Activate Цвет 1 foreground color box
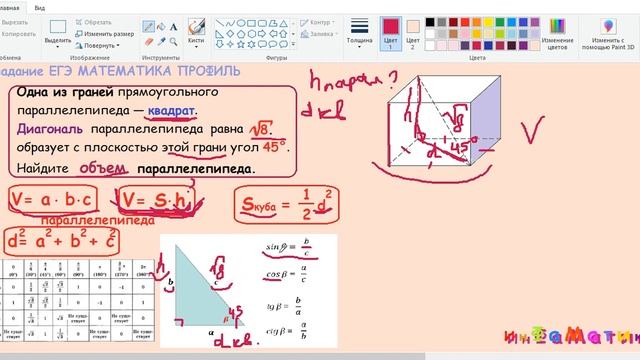This screenshot has height=360, width=640. click(391, 33)
